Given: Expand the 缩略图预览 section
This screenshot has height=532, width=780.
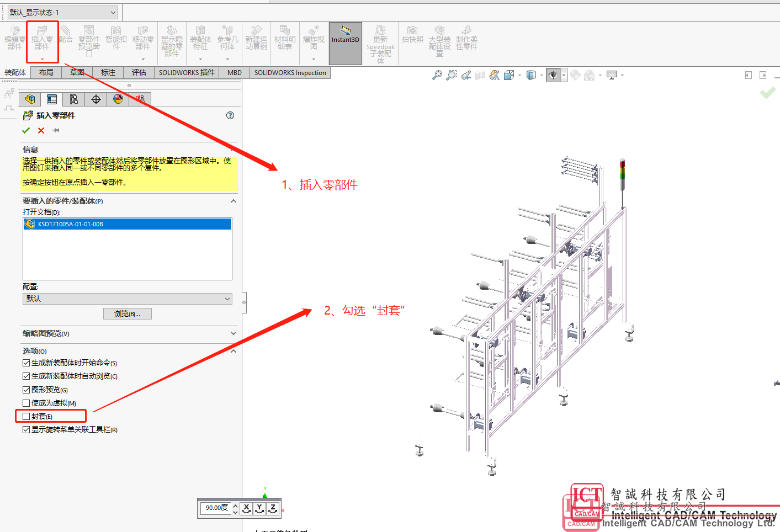Looking at the screenshot, I should [234, 333].
